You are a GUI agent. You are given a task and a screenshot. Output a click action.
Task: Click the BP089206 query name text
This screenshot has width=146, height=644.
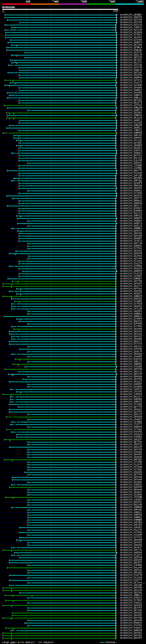8,7
